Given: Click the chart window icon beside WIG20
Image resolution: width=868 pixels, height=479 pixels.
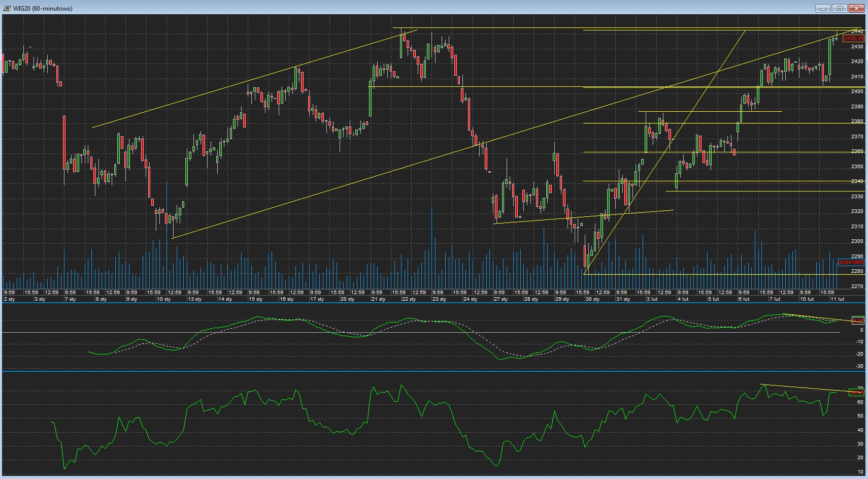Looking at the screenshot, I should click(x=7, y=9).
